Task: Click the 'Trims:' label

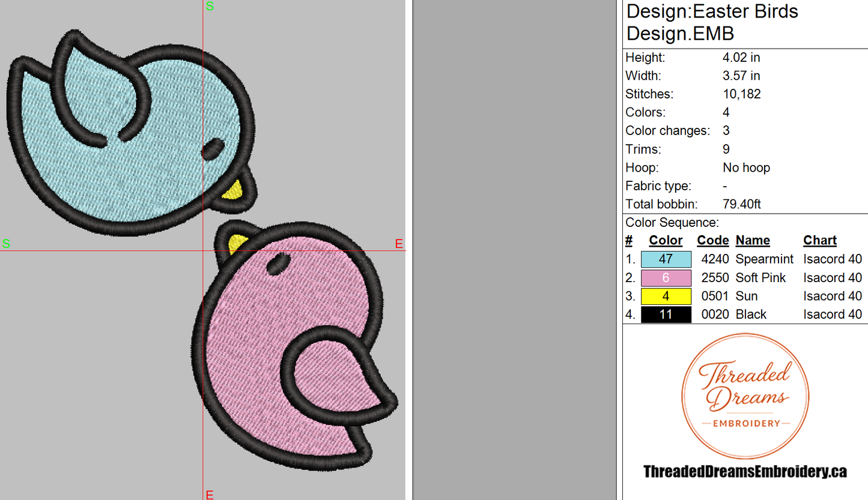Action: coord(643,149)
